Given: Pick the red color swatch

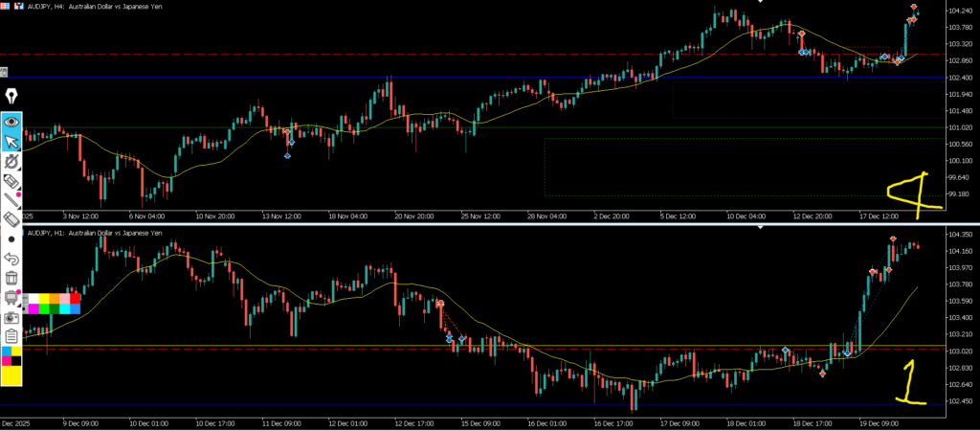Looking at the screenshot, I should 75,299.
